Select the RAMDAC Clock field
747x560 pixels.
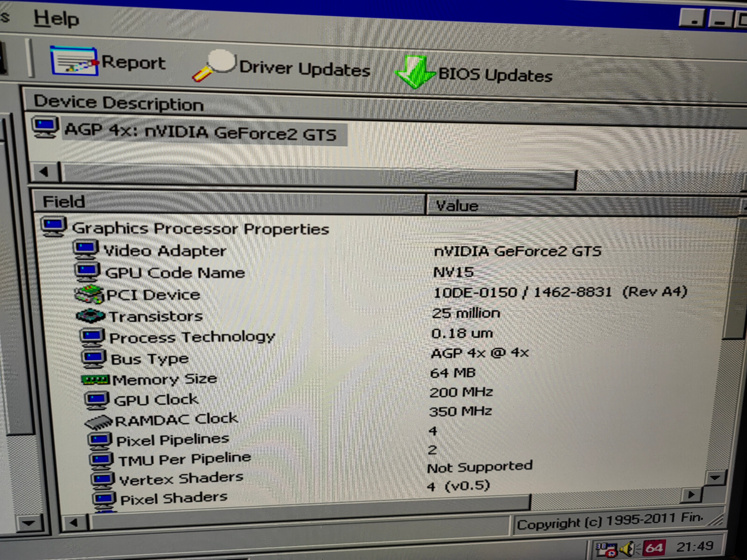[x=176, y=420]
